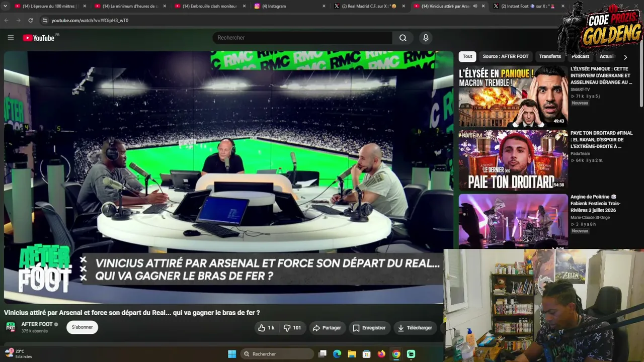Open Microsoft Store from taskbar
The image size is (644, 362).
(367, 354)
